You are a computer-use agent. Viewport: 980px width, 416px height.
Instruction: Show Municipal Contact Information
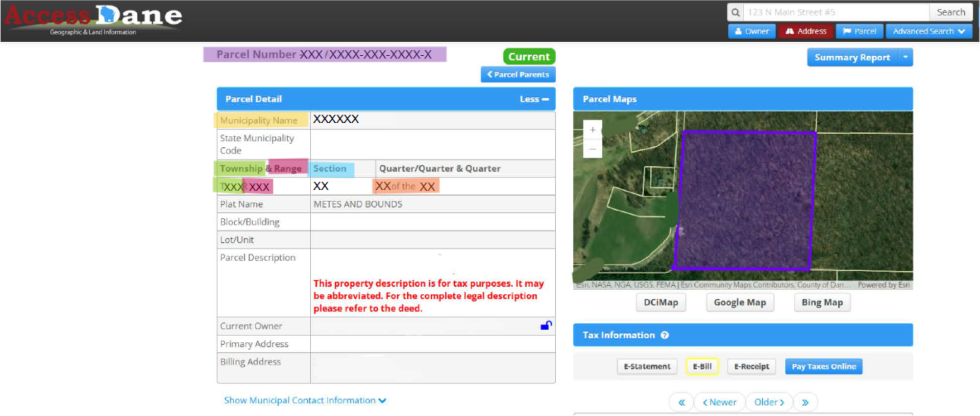(305, 400)
